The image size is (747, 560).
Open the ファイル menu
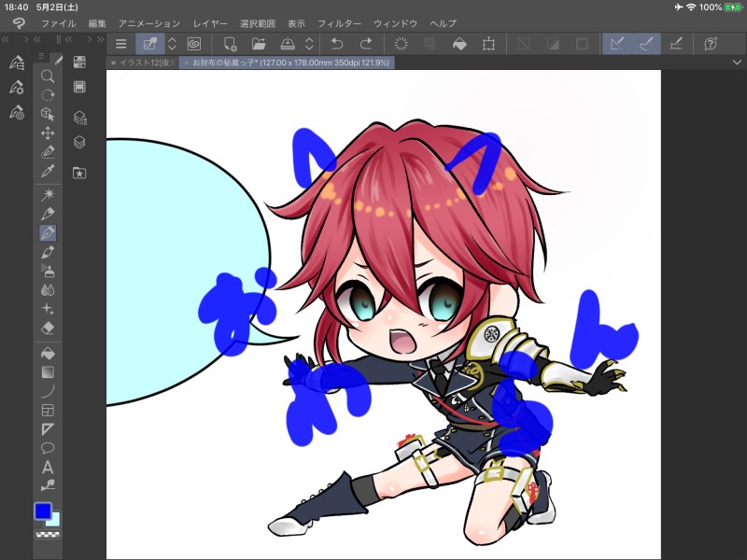tap(58, 23)
